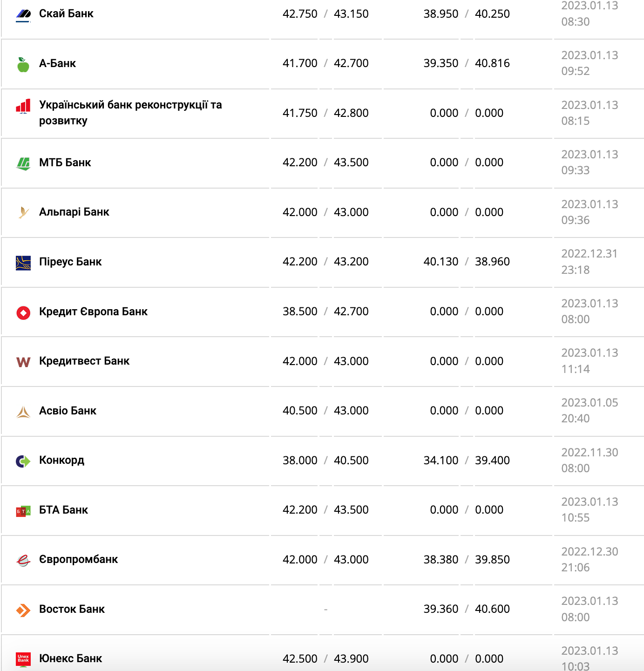Click the orange Восток Банк logo
Screen dimensions: 644x671
coord(23,610)
